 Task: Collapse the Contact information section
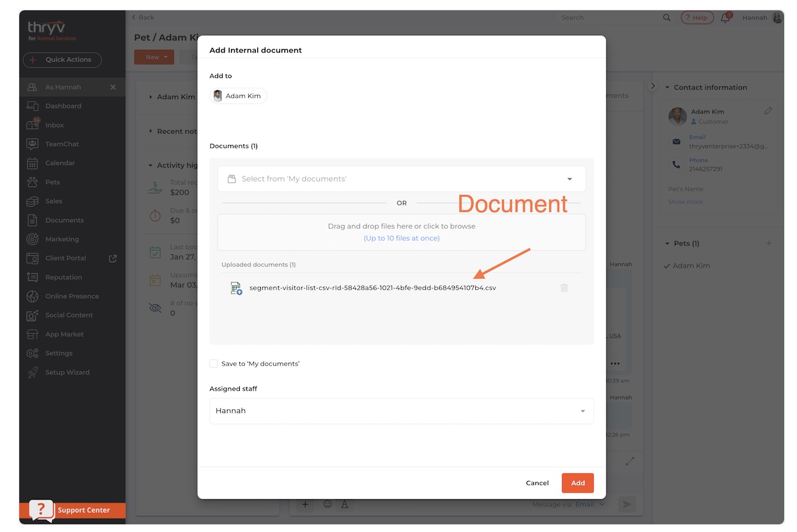[x=667, y=88]
